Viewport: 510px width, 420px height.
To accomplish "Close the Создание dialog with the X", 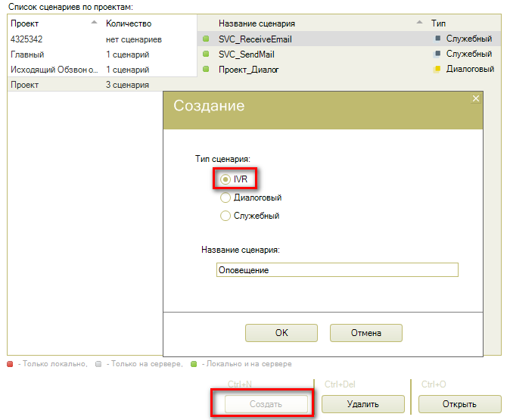I will (475, 98).
